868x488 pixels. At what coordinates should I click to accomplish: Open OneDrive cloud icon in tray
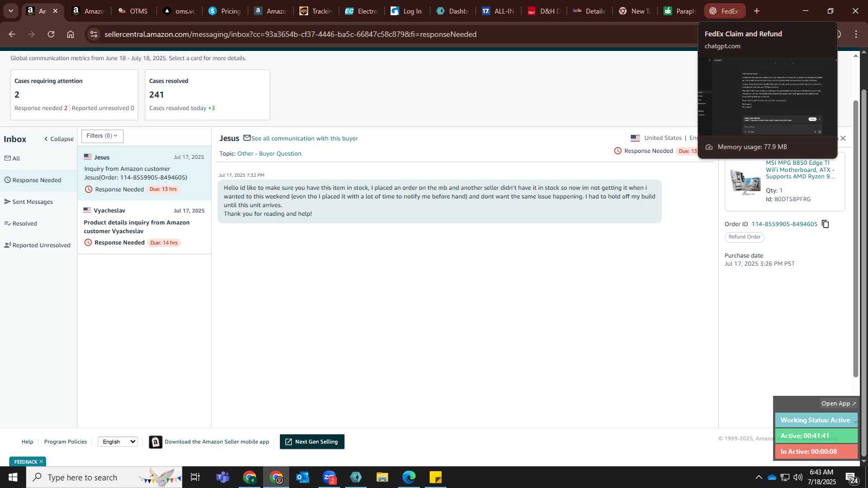[771, 477]
